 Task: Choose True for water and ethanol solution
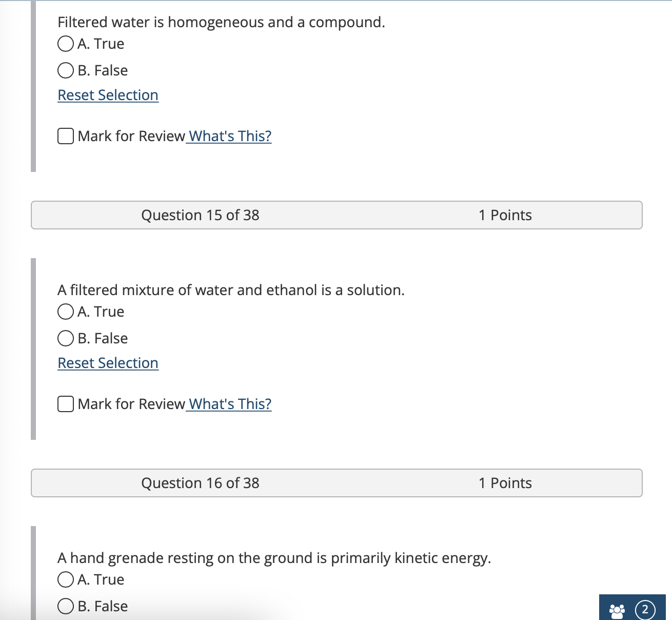66,312
